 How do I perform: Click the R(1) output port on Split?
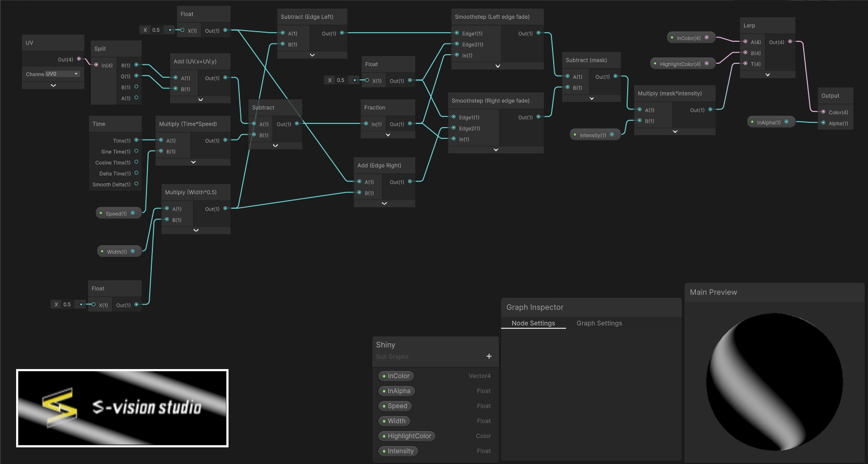[137, 65]
